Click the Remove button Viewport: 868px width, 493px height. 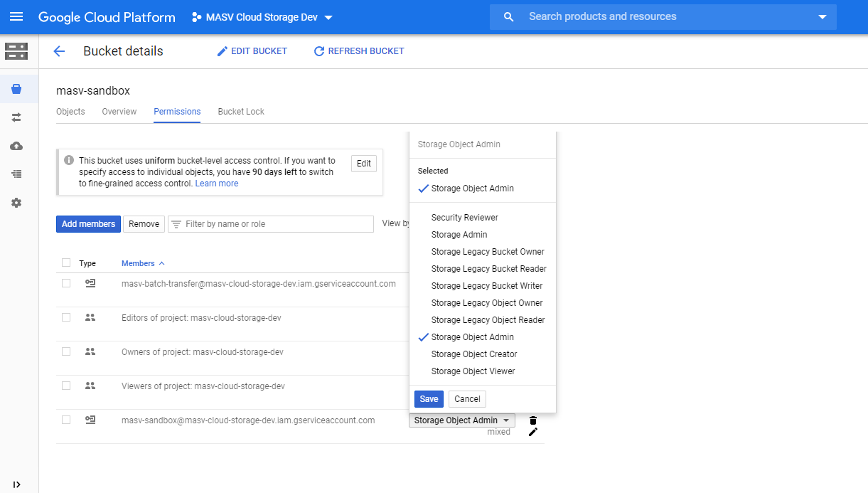(144, 224)
